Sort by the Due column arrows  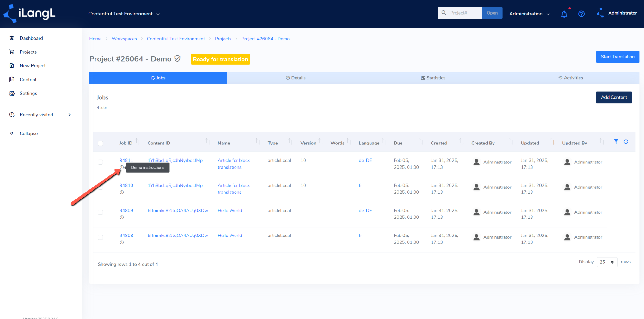(421, 141)
